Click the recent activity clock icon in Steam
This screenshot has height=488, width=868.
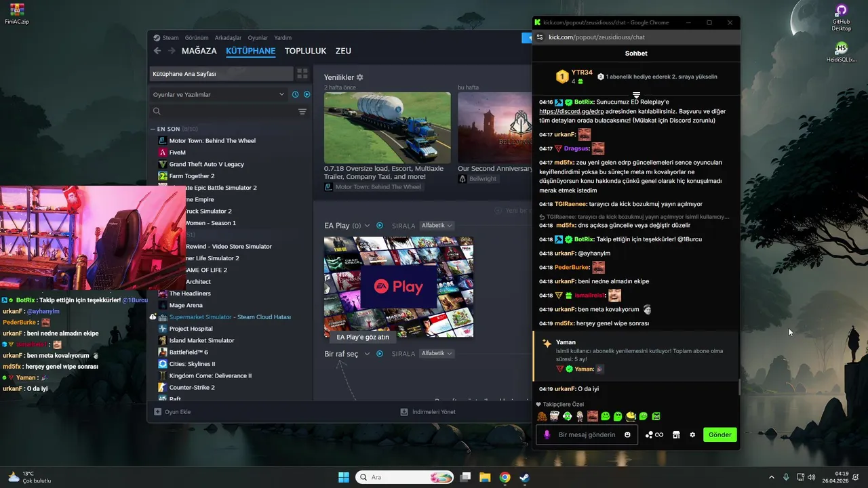295,94
